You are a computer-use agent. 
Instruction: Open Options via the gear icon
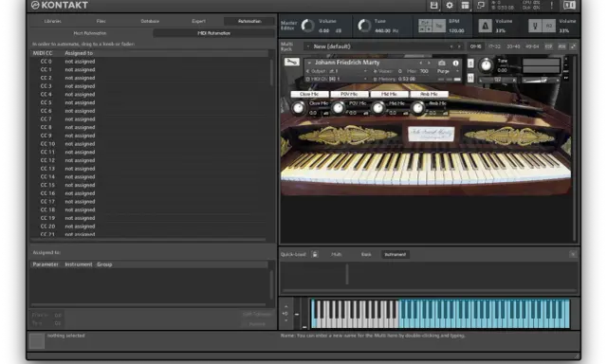click(449, 5)
